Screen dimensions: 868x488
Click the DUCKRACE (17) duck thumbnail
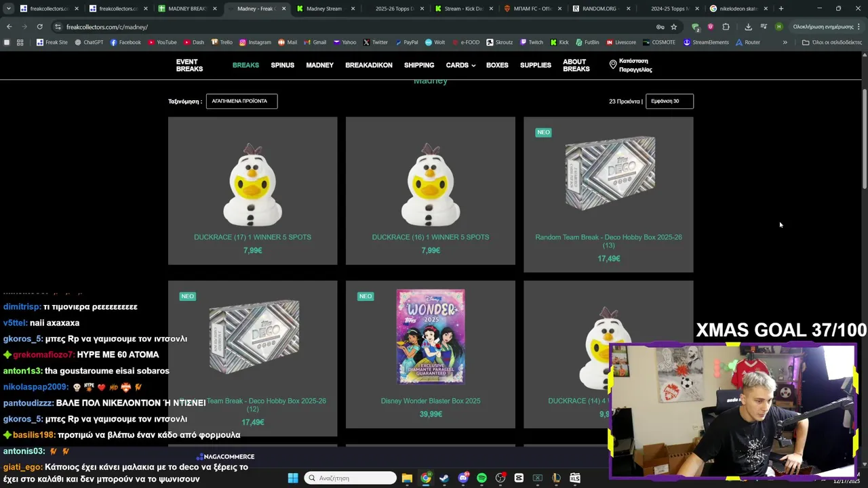[x=252, y=184]
